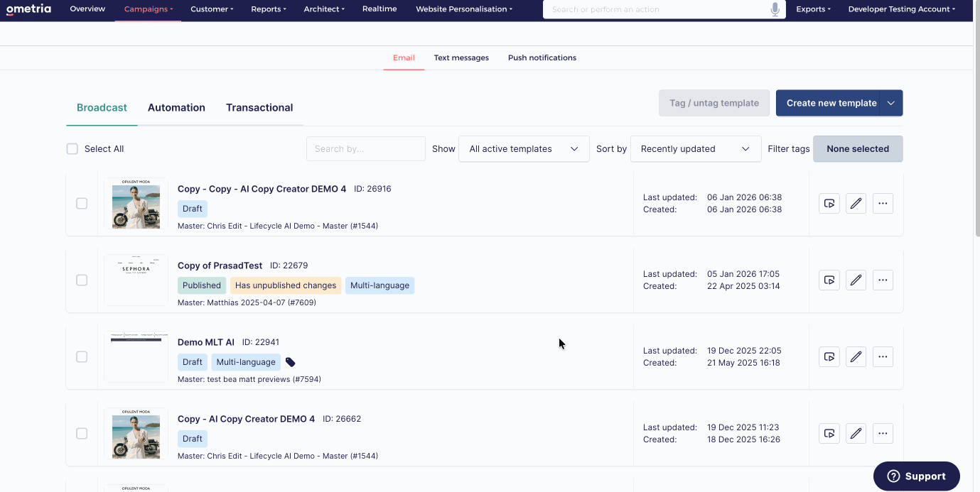
Task: Click the ID: 22941 text
Action: pos(261,342)
